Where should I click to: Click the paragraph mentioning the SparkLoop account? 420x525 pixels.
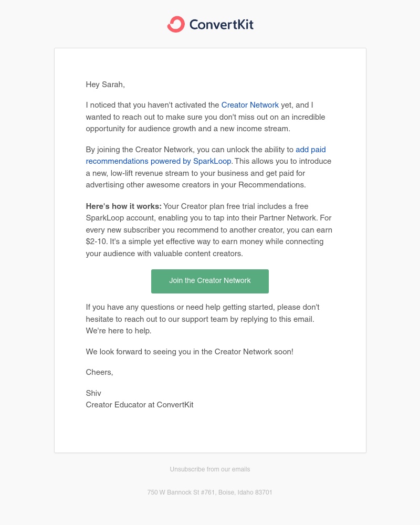209,229
